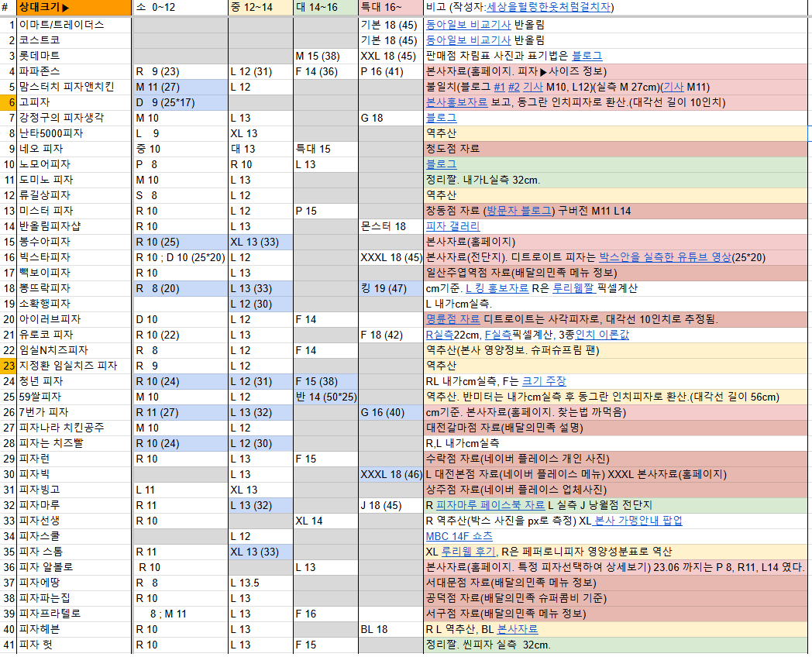Open 블로그 link in 강정구의 피자생각 row
This screenshot has width=812, height=657.
441,118
